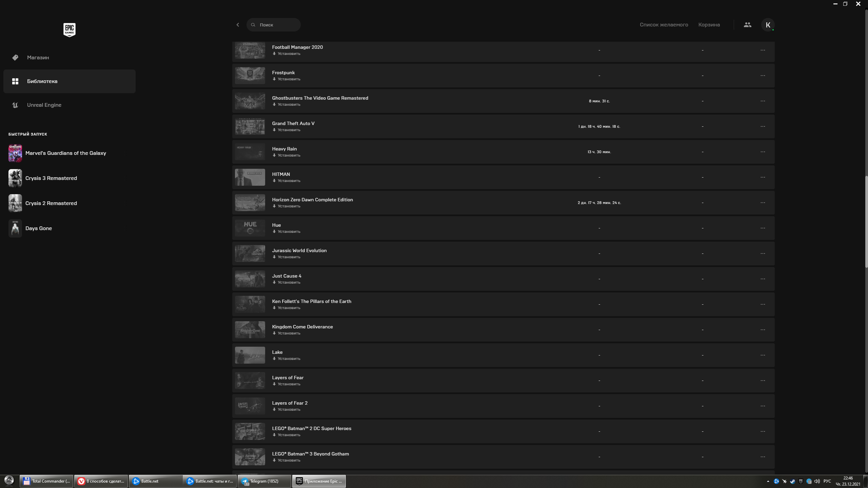Click the volume icon in system tray

coord(817,481)
